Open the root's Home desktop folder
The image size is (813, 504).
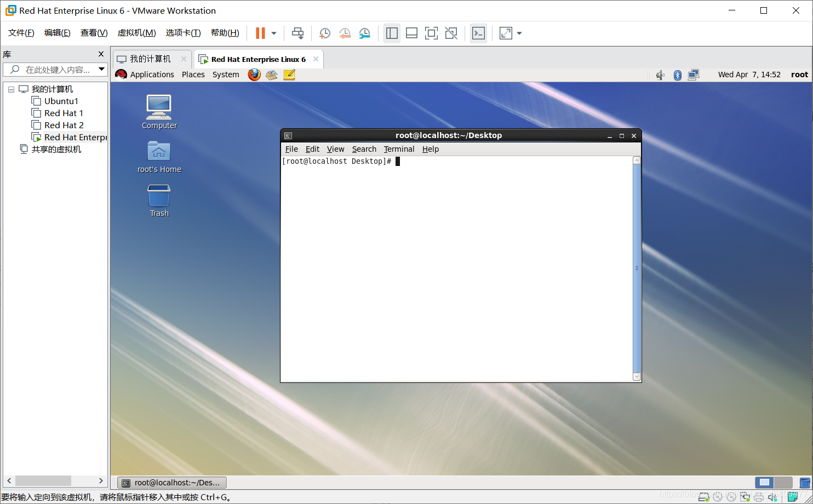tap(159, 157)
